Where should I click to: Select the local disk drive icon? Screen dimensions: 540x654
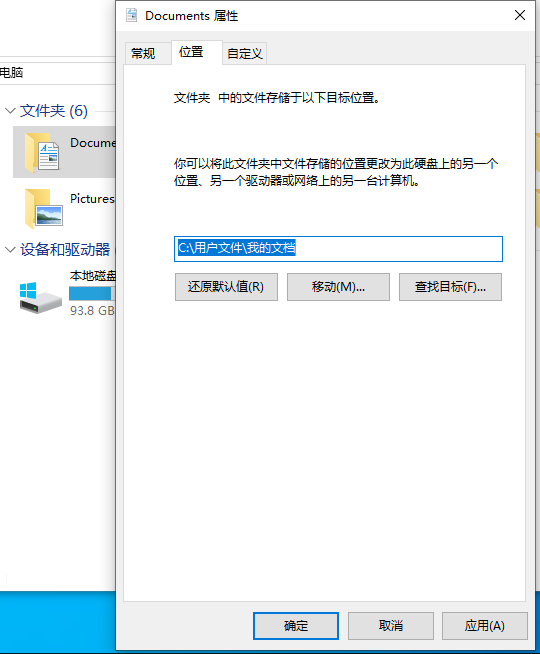(x=40, y=297)
